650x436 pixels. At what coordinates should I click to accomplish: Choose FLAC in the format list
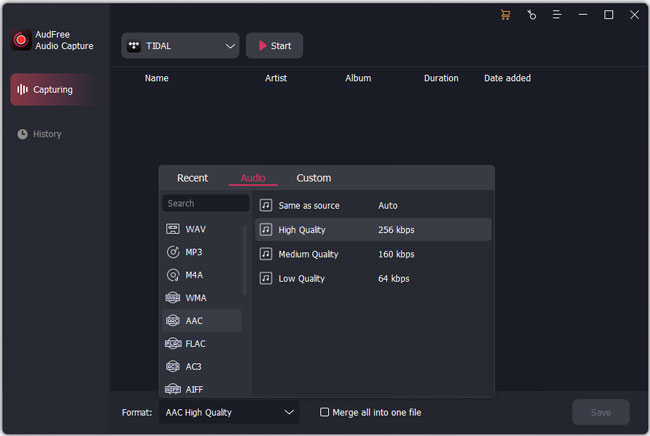tap(202, 344)
